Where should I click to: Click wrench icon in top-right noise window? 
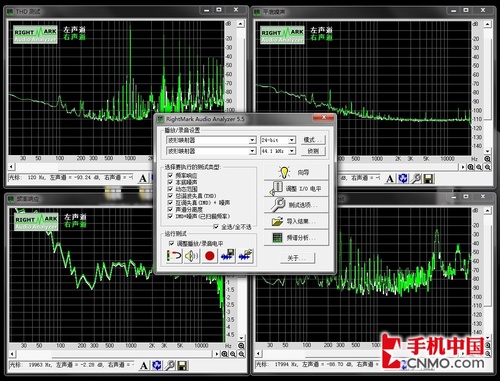point(416,179)
